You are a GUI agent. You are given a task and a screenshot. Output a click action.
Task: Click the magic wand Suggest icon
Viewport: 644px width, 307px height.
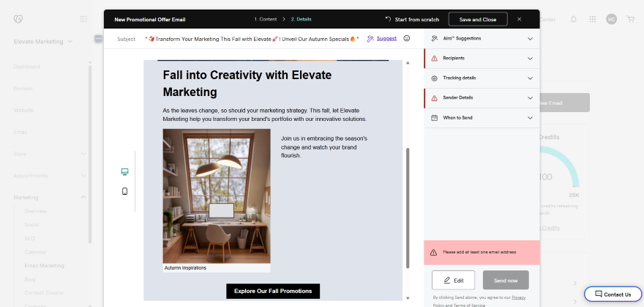[x=370, y=39]
